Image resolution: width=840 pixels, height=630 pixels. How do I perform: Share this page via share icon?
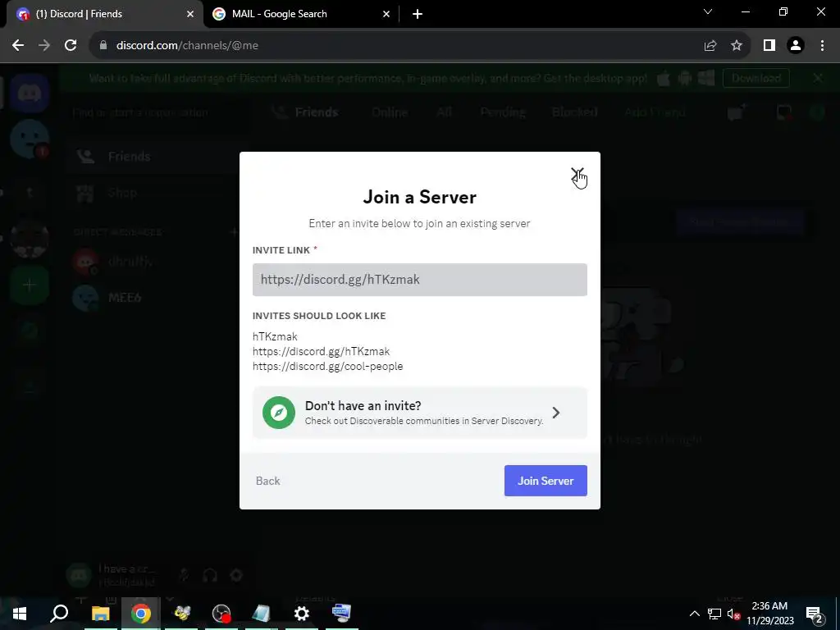tap(710, 46)
